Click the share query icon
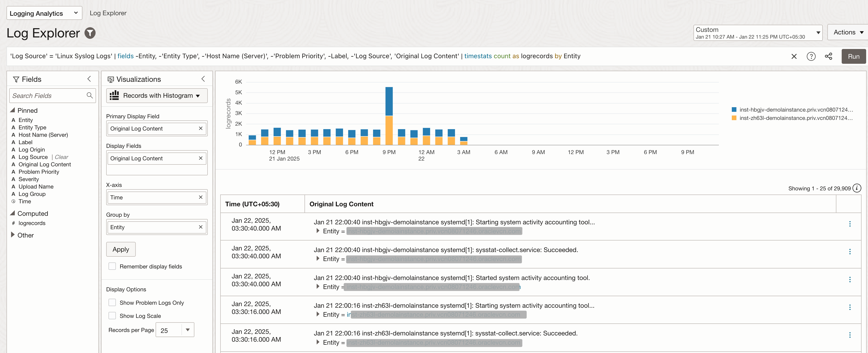The height and width of the screenshot is (353, 868). pos(828,56)
